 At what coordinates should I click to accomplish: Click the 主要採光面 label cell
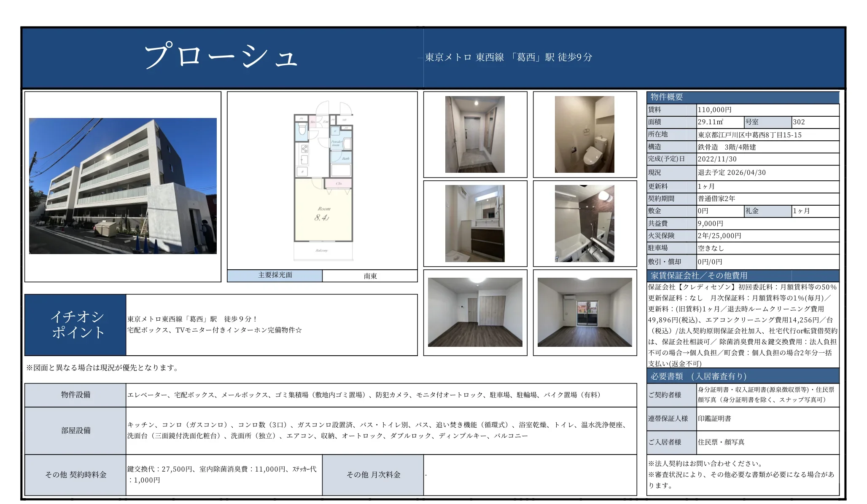275,275
